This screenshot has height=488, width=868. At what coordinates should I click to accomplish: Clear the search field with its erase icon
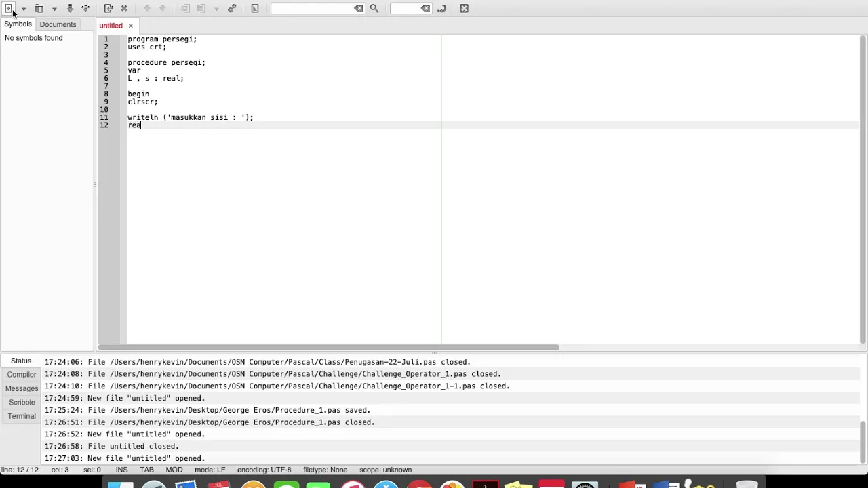point(358,8)
